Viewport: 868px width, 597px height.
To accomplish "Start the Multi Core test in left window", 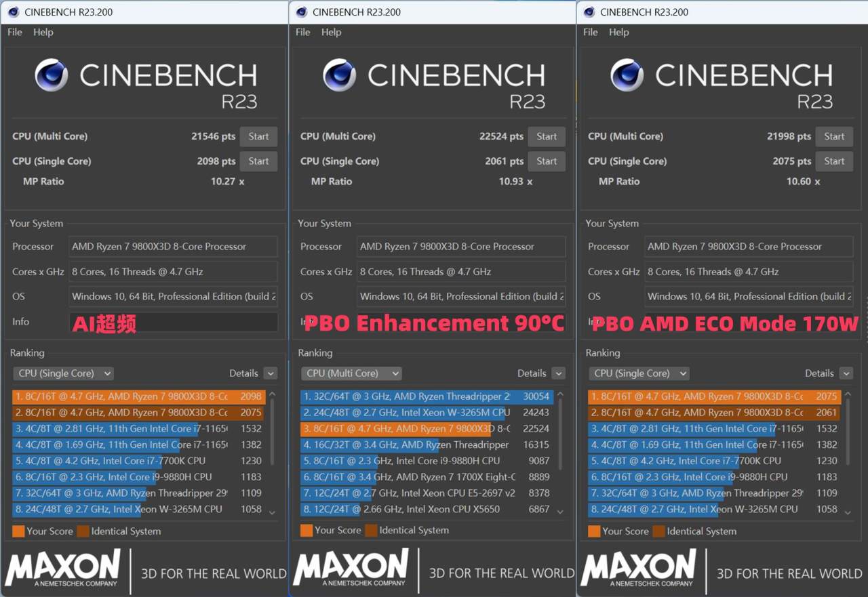I will click(258, 136).
